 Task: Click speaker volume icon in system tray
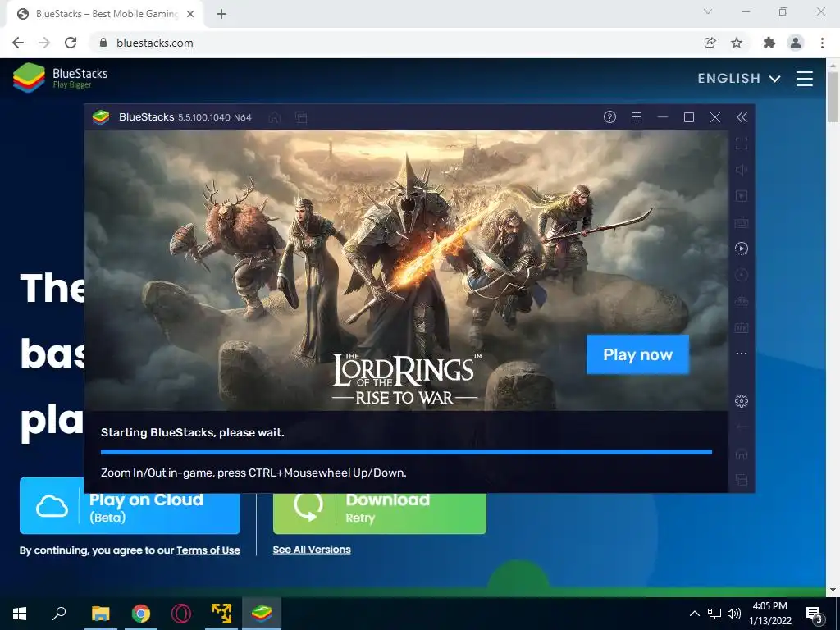[x=734, y=614]
